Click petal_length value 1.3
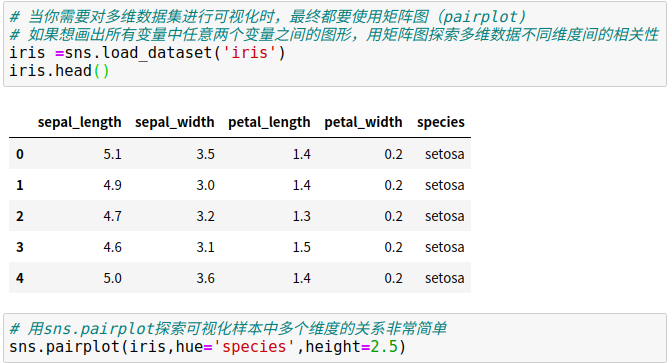Image resolution: width=672 pixels, height=363 pixels. pyautogui.click(x=302, y=216)
